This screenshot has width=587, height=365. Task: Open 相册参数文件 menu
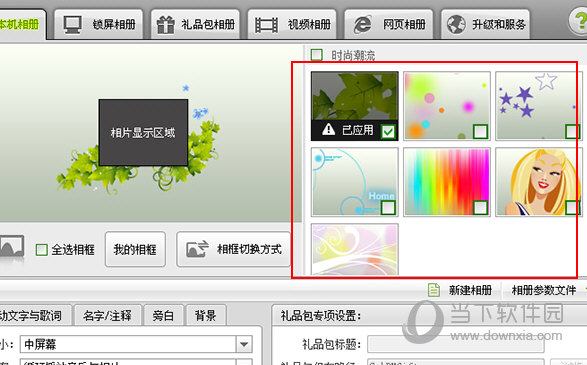pos(544,290)
